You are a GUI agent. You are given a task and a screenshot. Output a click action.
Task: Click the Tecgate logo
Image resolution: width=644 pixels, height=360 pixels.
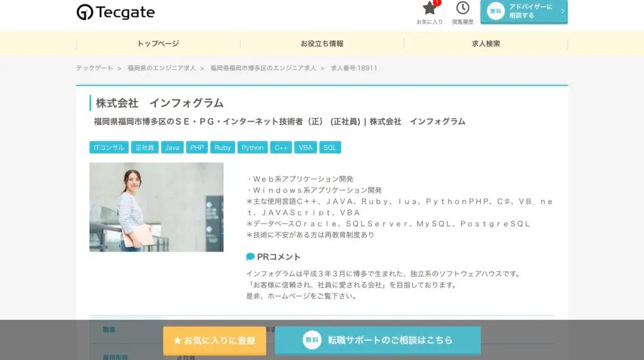point(116,12)
